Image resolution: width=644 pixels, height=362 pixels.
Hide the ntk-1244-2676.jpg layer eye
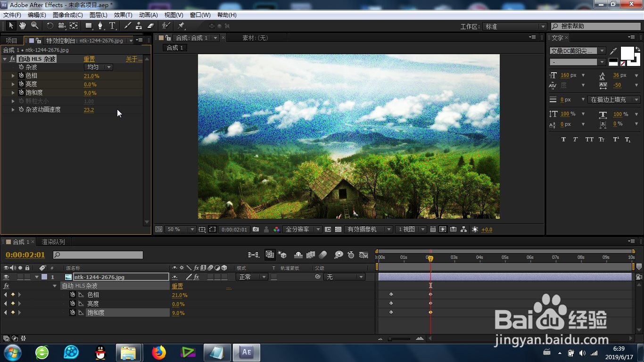(7, 277)
